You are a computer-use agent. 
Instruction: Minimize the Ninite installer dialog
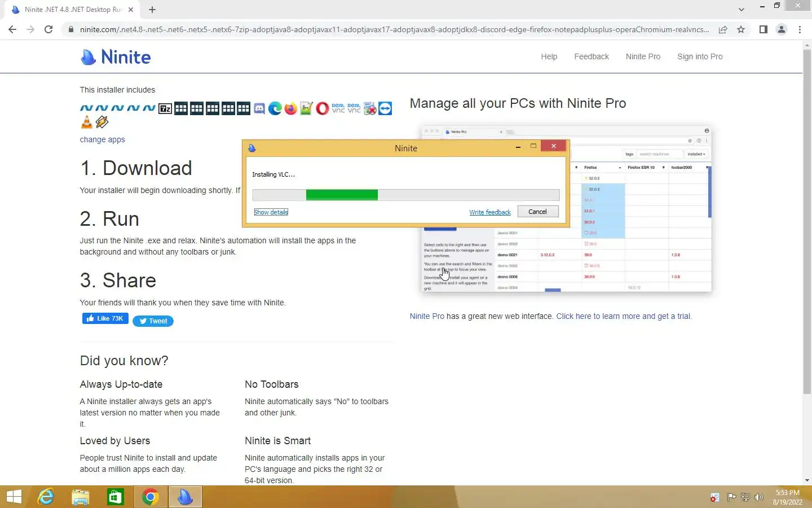pos(518,146)
